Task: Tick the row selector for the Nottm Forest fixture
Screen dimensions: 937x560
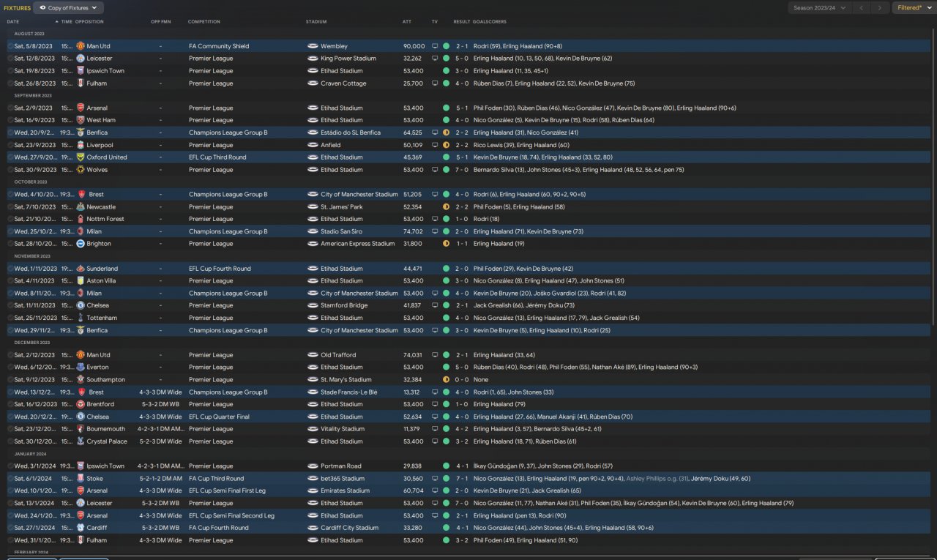Action: [x=10, y=219]
